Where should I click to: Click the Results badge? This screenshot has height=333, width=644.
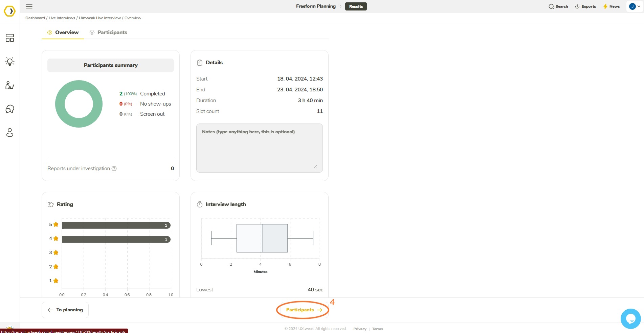[355, 6]
